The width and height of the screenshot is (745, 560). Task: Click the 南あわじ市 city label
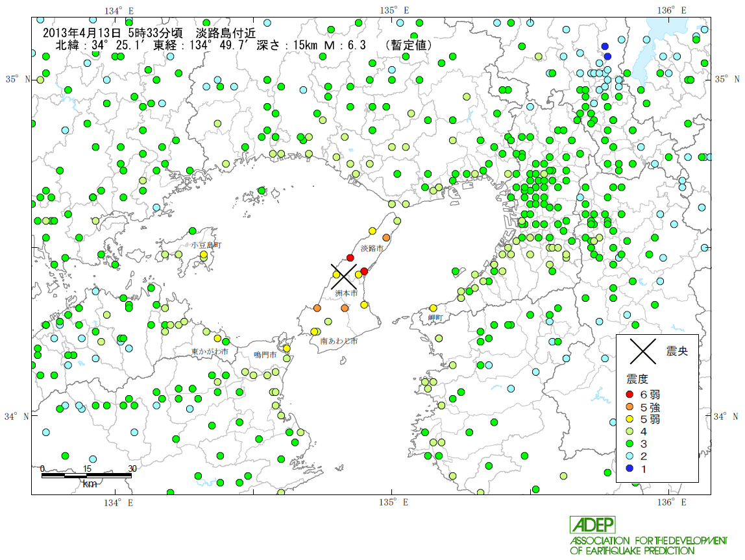[339, 341]
